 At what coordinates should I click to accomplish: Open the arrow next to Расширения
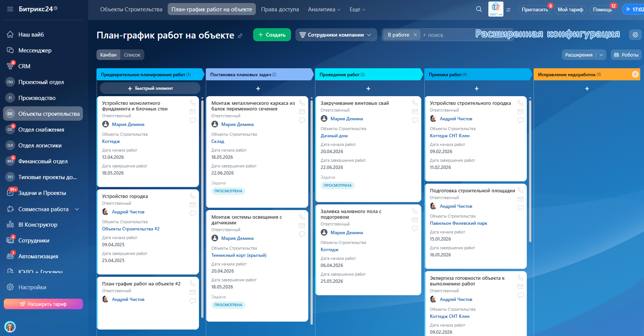click(x=601, y=55)
